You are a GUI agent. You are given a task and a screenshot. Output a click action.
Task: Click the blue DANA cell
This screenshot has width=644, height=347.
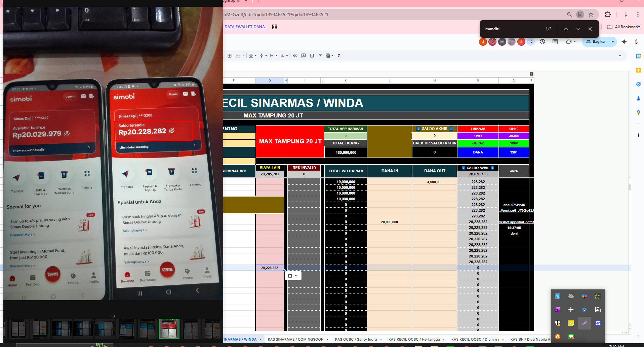pos(478,152)
